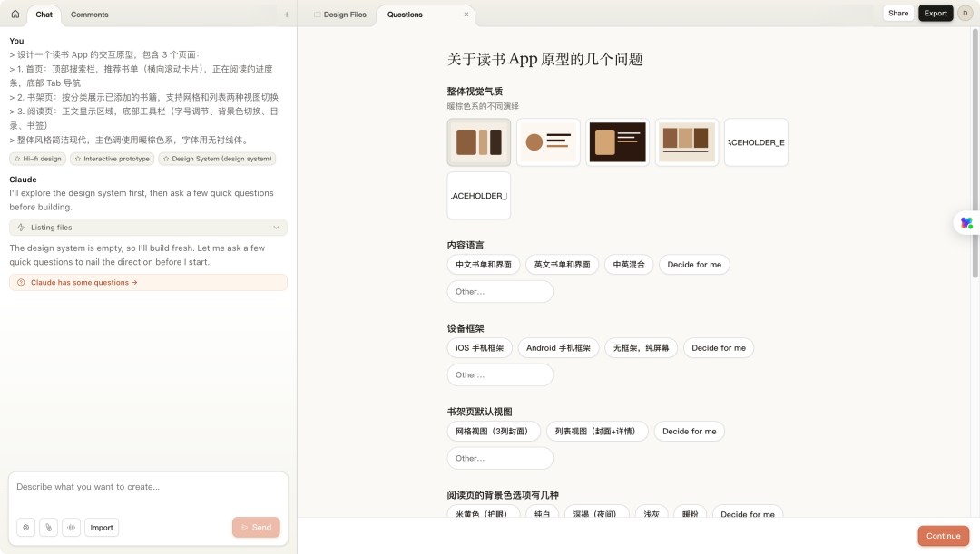The width and height of the screenshot is (980, 554).
Task: Open settings via the gear icon in chat box
Action: tap(27, 527)
